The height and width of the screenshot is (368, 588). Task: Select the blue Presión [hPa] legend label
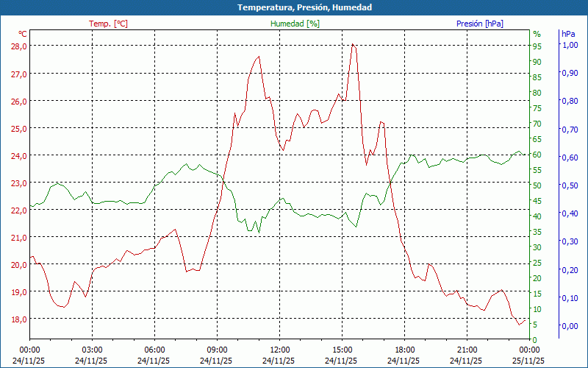tap(480, 24)
